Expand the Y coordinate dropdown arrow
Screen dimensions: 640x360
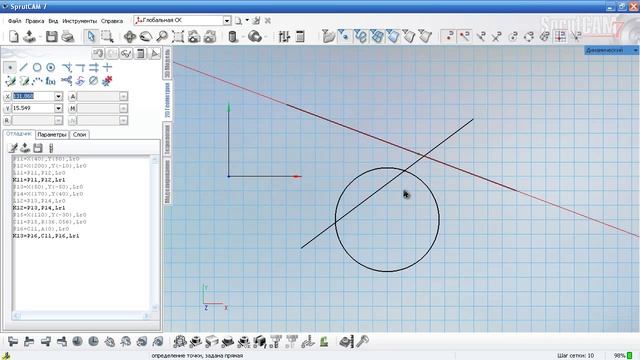(x=58, y=108)
